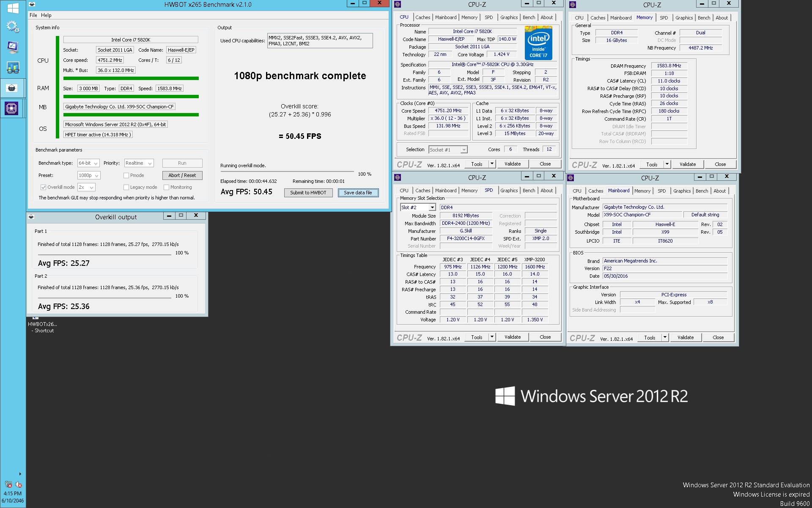Select the F4-3200C14-8GFX part number

click(466, 239)
